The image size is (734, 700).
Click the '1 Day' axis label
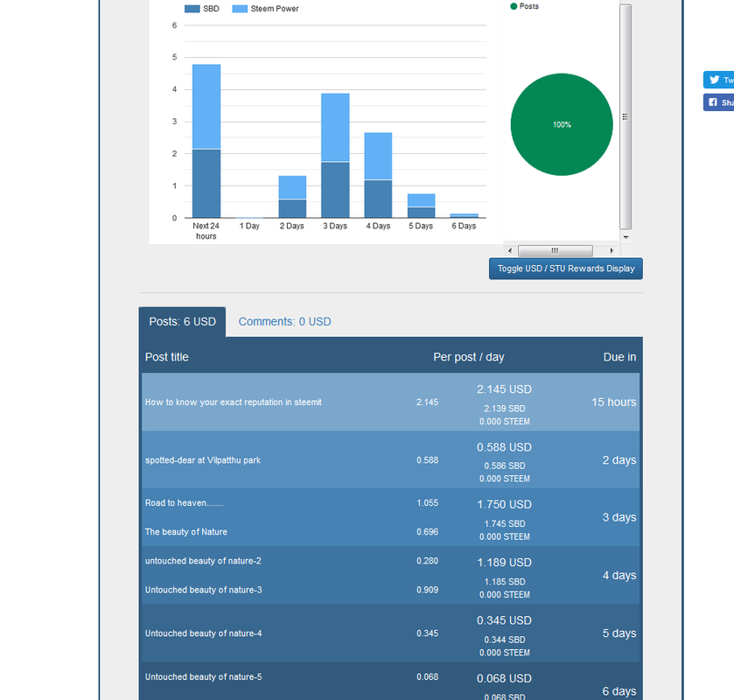pyautogui.click(x=249, y=226)
